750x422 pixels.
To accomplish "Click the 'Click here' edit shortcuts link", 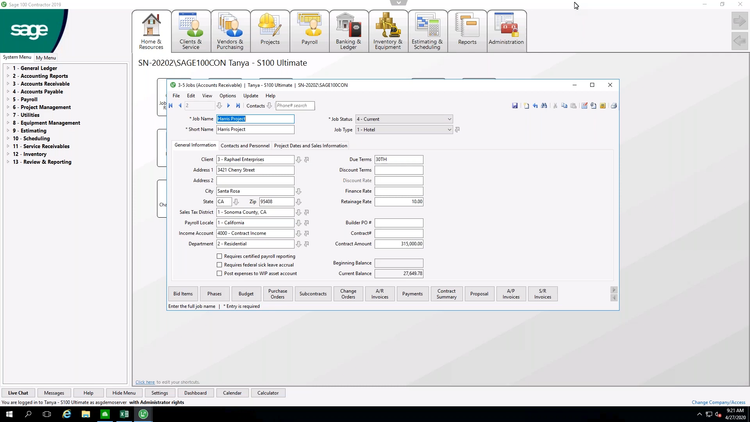I will point(145,382).
